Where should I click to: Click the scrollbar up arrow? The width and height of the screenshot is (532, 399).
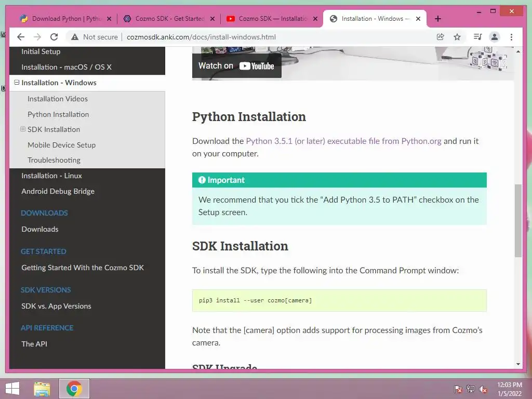518,51
